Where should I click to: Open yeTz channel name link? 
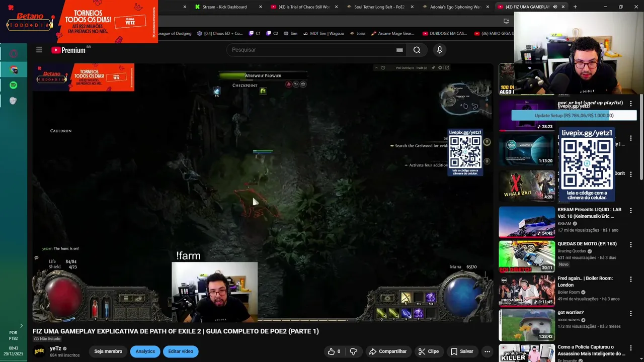click(x=55, y=348)
